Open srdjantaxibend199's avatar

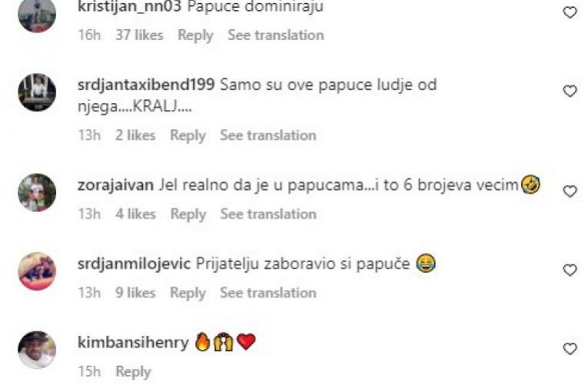point(37,92)
